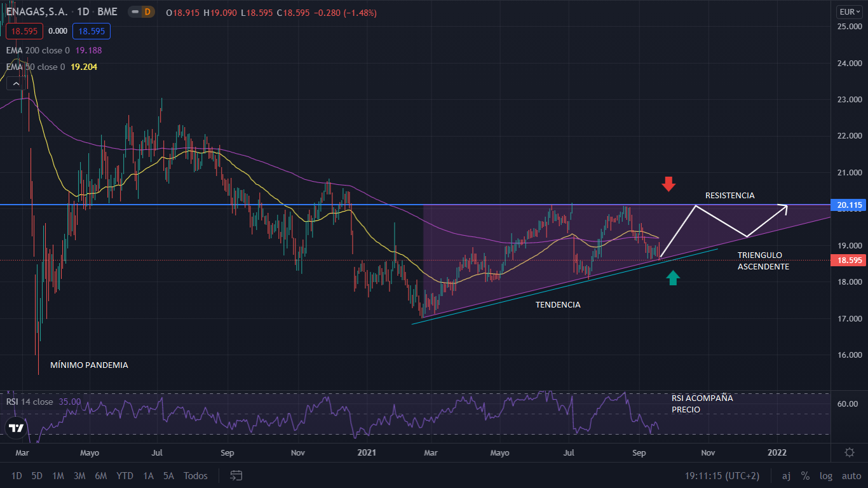Enable the log scale option
This screenshot has height=488, width=868.
[825, 475]
